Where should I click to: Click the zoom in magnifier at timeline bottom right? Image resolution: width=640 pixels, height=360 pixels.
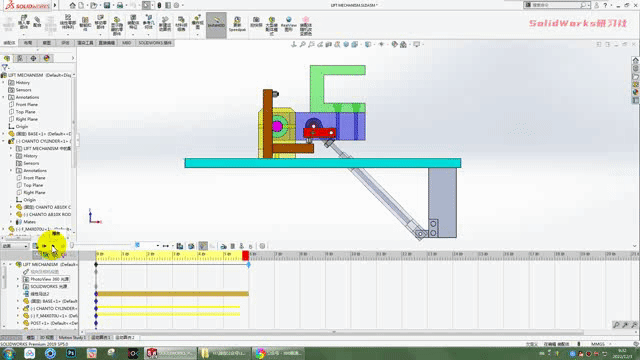625,325
